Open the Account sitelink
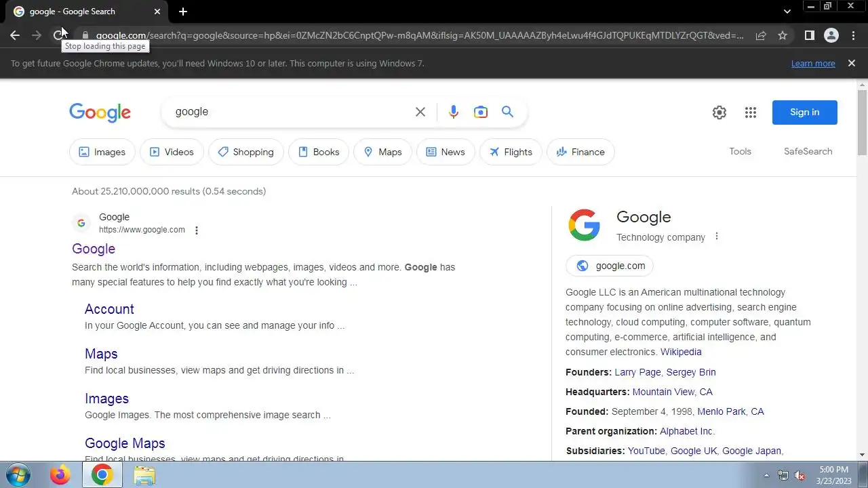This screenshot has width=868, height=488. point(109,309)
